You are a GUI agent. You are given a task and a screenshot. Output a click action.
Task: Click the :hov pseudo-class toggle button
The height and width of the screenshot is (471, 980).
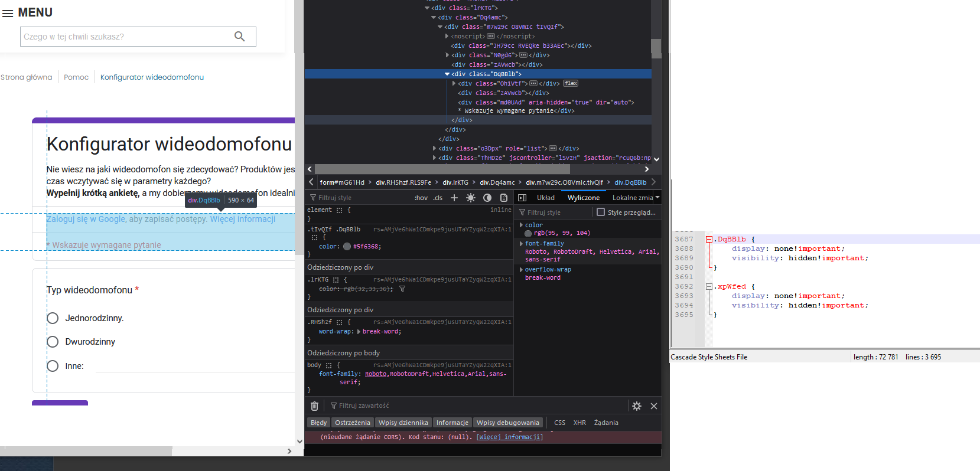click(x=421, y=198)
